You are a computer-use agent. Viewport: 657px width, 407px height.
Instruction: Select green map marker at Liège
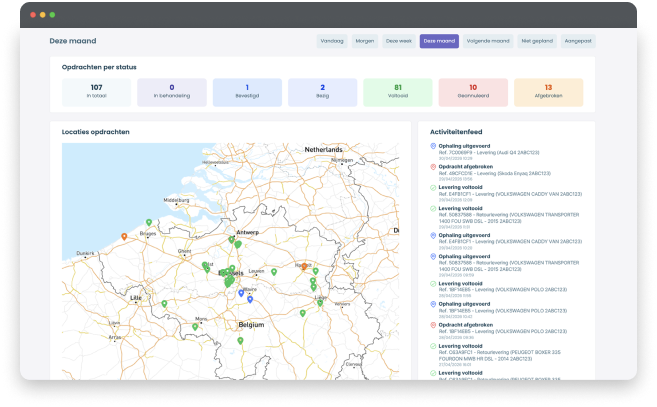point(320,303)
